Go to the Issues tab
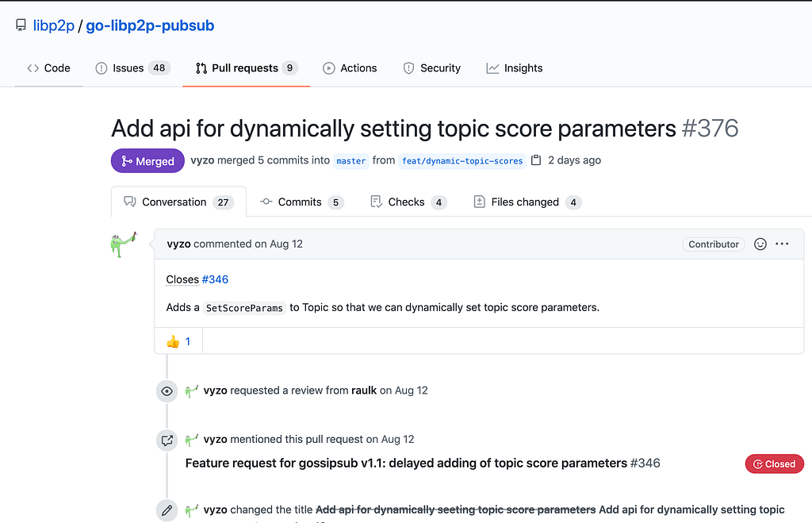 [132, 68]
